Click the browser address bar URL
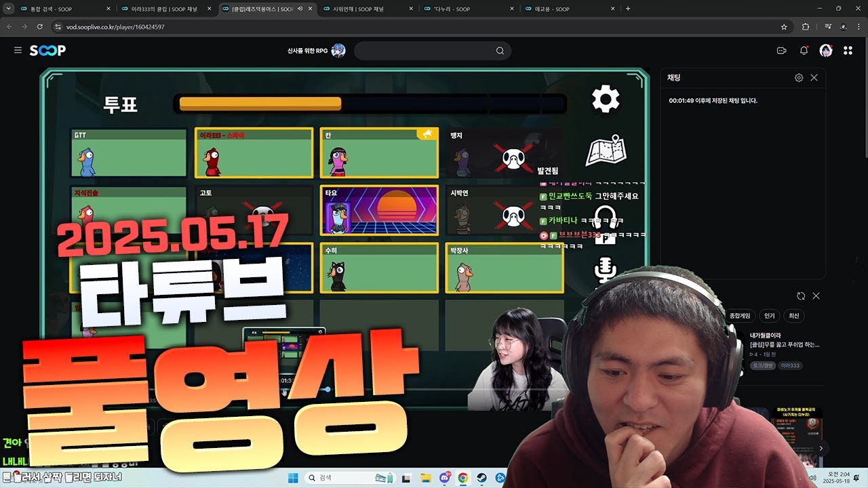Viewport: 868px width, 488px height. pos(115,26)
